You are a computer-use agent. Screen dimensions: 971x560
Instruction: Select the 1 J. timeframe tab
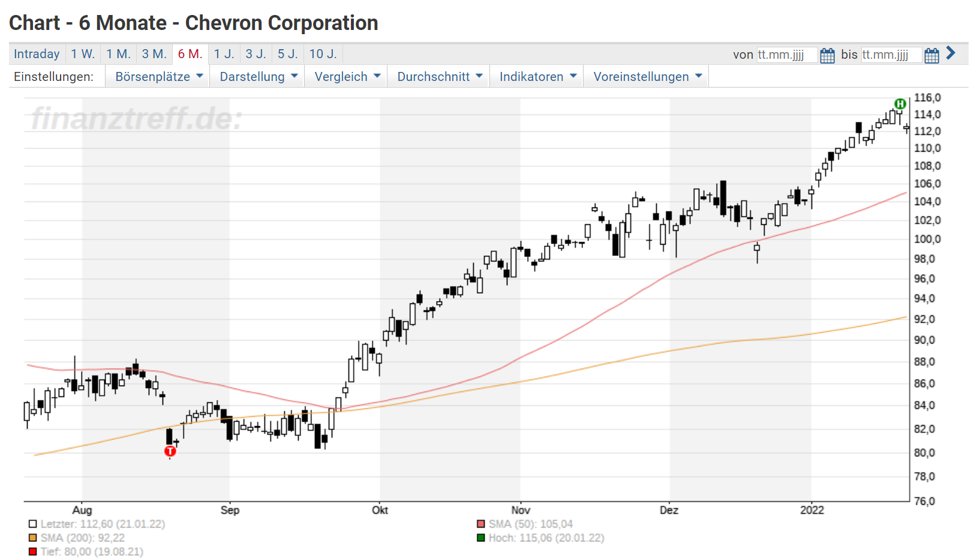point(224,54)
